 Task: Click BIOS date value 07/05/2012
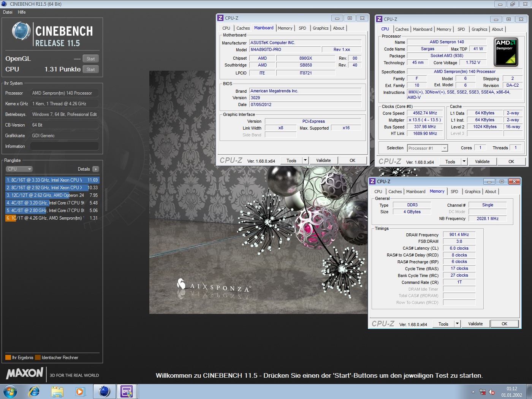coord(306,104)
